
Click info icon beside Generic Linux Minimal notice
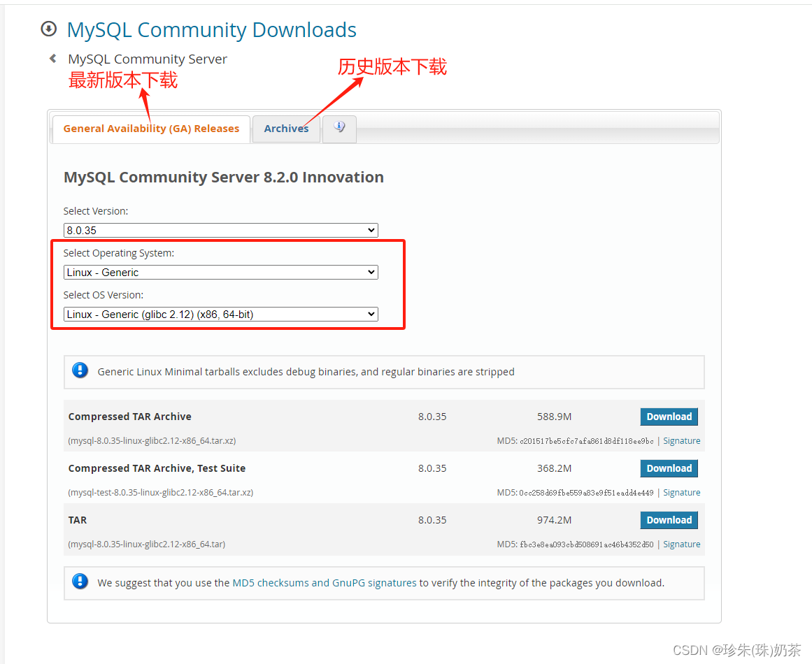80,370
